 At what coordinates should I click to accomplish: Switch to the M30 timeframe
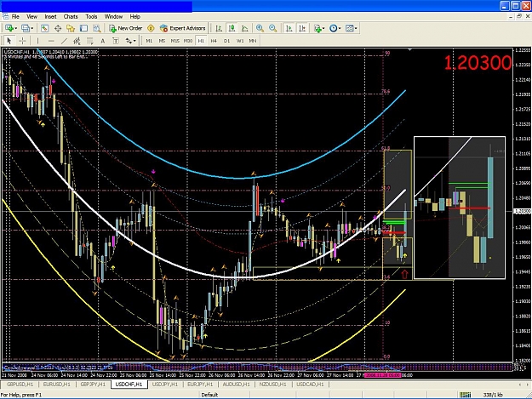coord(188,41)
